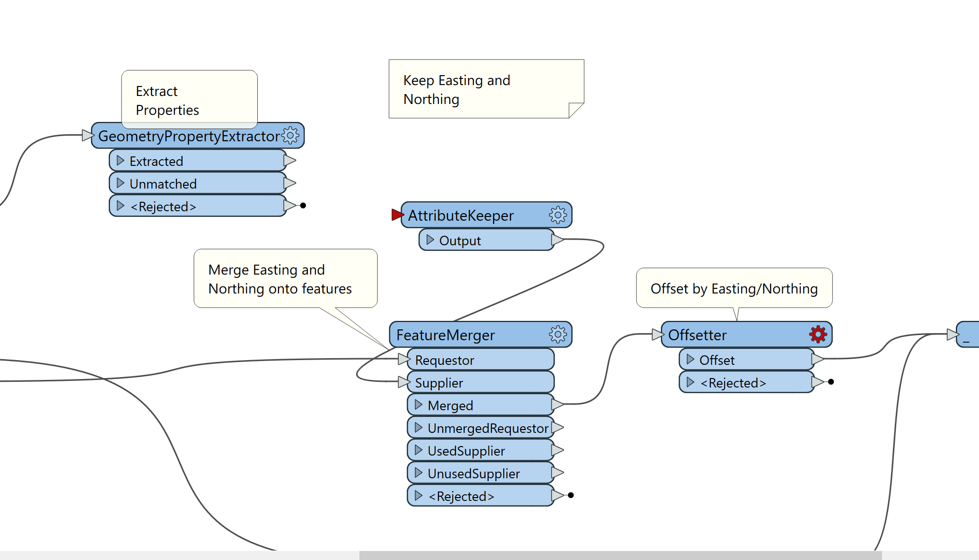The image size is (979, 560).
Task: Expand UnmergedRequestor port attributes
Action: (419, 427)
